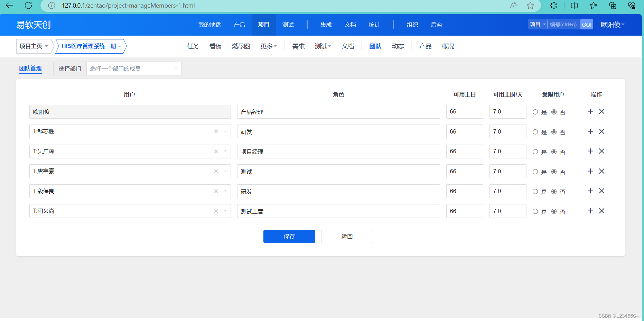Open the 团队管理 link

pyautogui.click(x=30, y=68)
